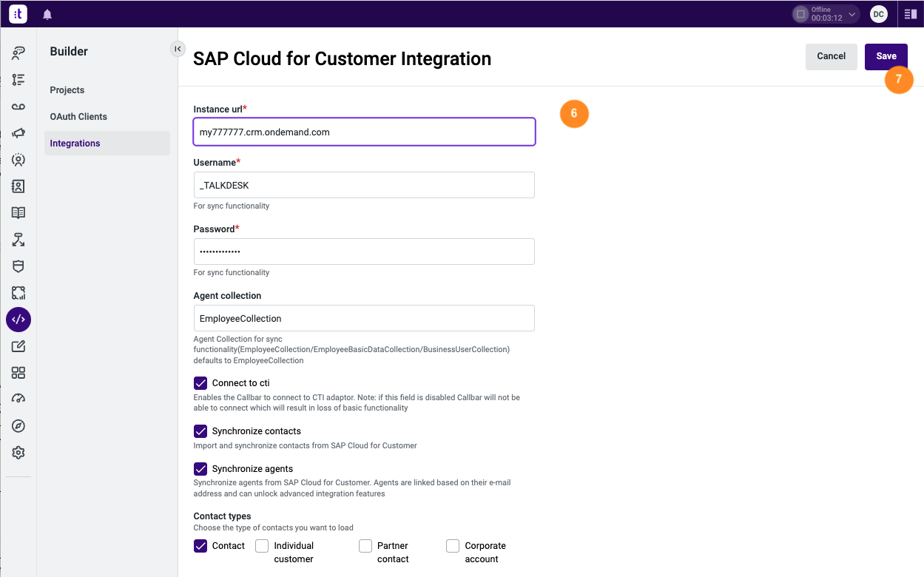924x577 pixels.
Task: Open the megaphone campaigns icon
Action: (18, 133)
